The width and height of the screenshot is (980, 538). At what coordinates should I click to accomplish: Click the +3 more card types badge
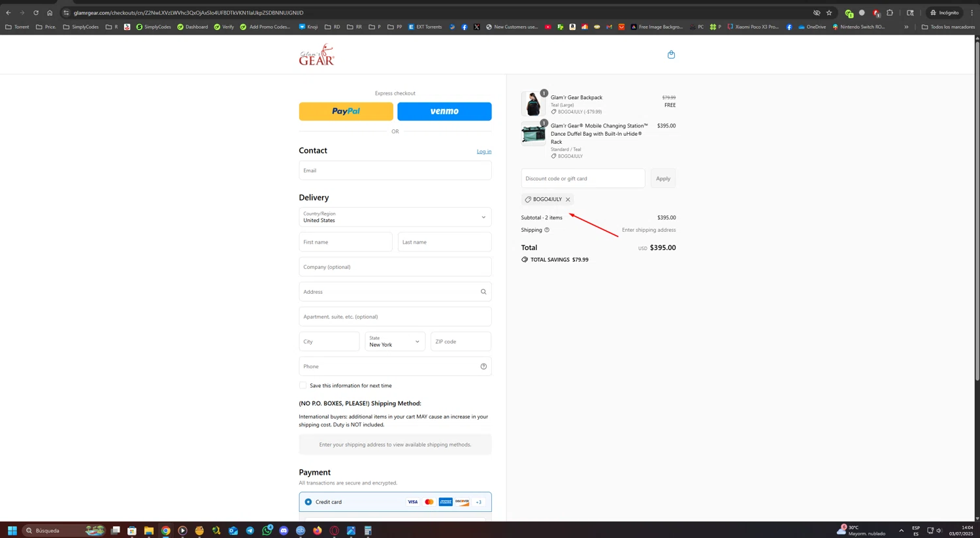479,502
